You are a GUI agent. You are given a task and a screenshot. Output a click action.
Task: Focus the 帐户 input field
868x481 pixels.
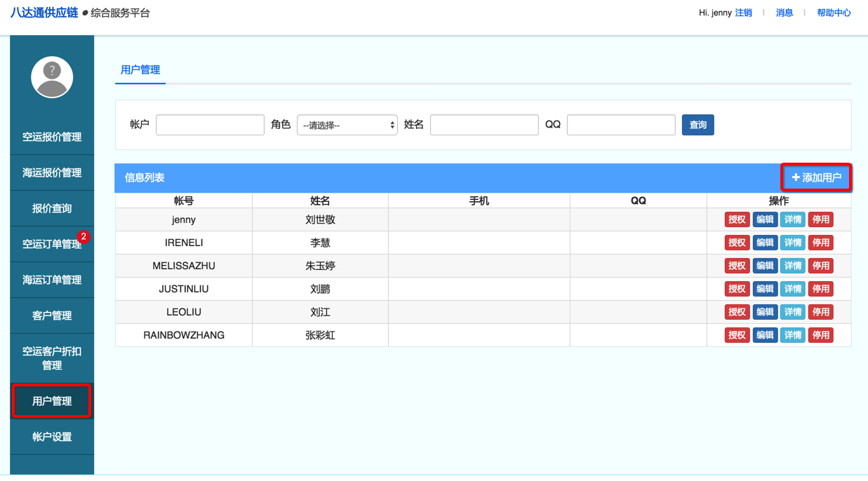(x=210, y=125)
